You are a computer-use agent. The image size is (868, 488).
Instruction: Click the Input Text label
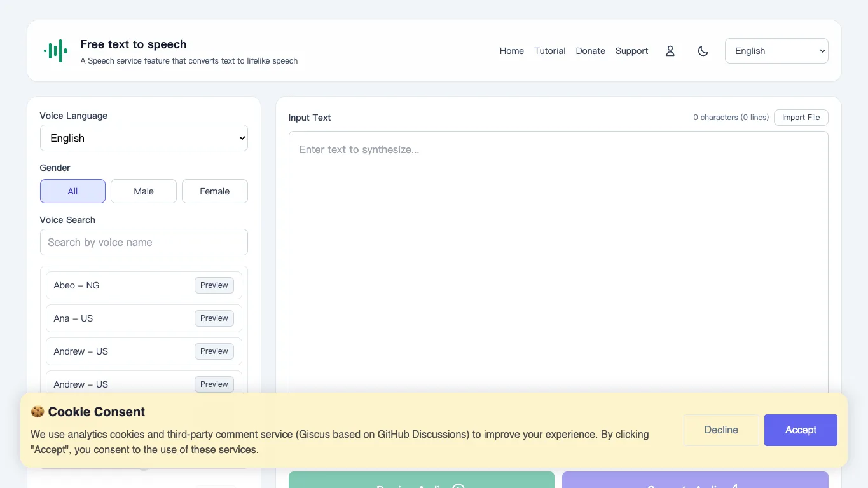(310, 118)
